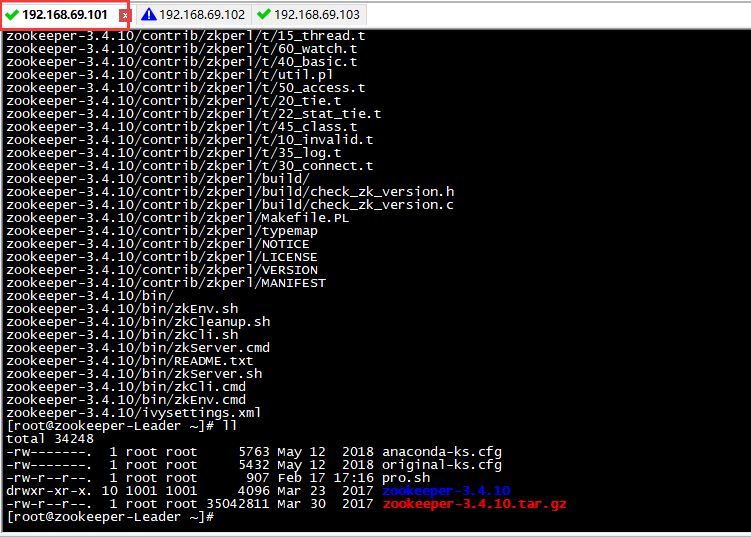Viewport: 751px width, 537px height.
Task: Click the t/60_watch.t line
Action: (182, 49)
